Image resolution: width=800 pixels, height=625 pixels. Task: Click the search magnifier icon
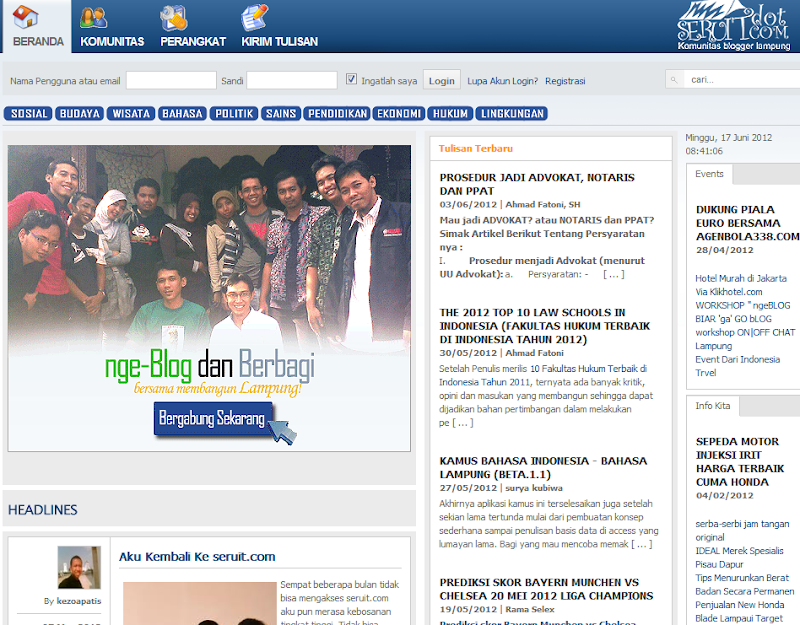674,80
